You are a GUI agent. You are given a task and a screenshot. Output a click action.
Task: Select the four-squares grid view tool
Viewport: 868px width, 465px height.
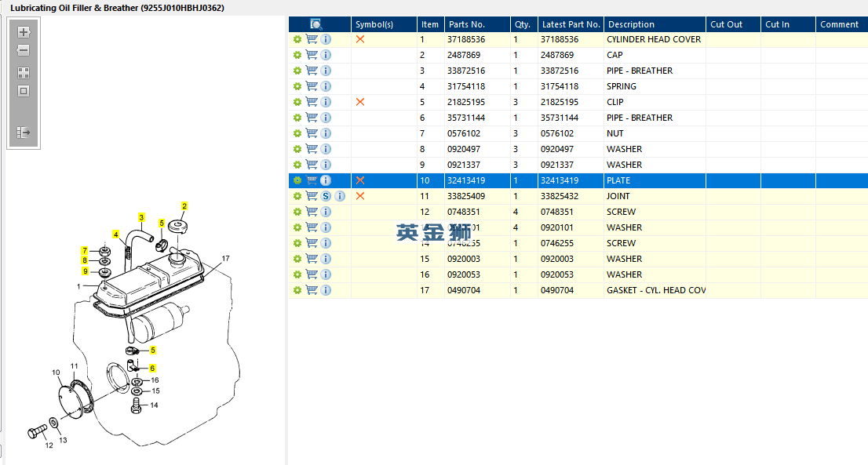tap(24, 73)
